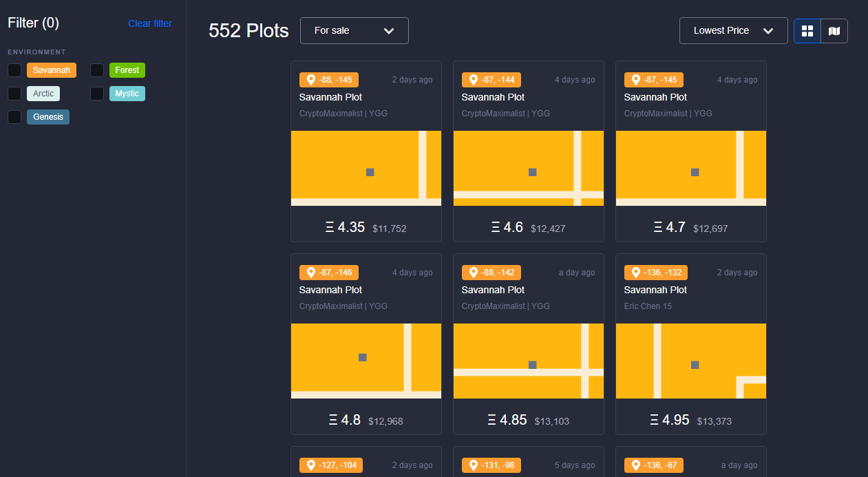Click Ethereum symbol next to 4.95 price
The image size is (868, 477).
pyautogui.click(x=655, y=420)
